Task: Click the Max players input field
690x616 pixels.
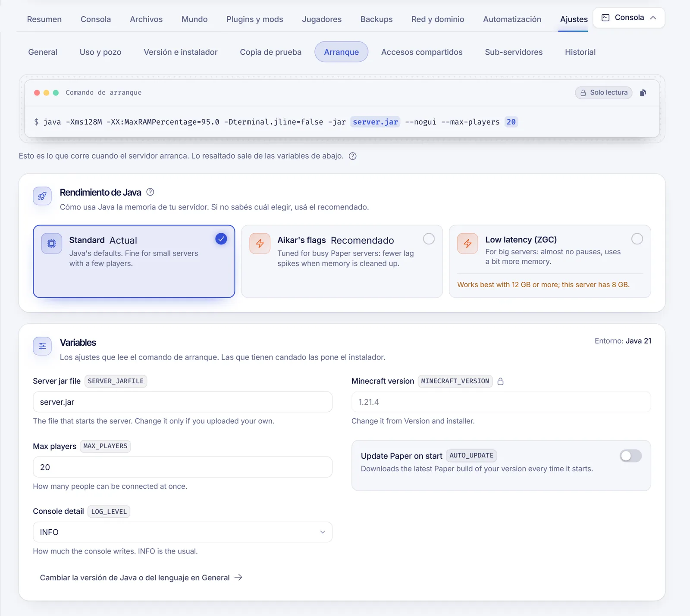Action: coord(182,467)
